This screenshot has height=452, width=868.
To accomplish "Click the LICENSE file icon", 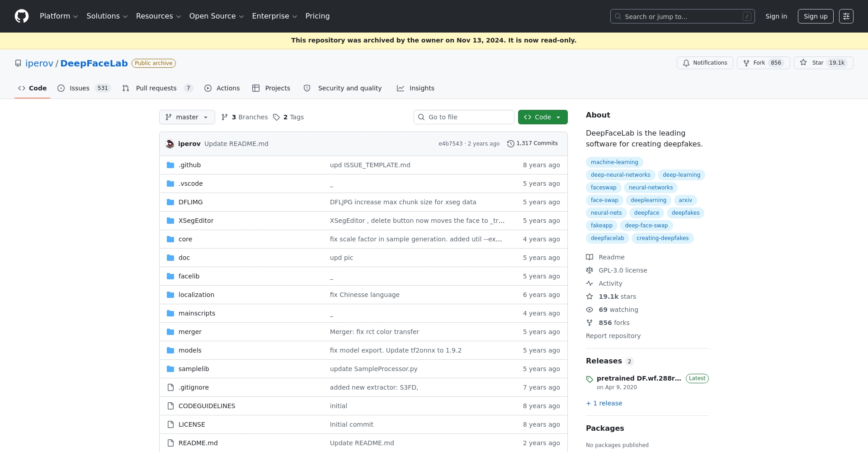I will tap(170, 424).
